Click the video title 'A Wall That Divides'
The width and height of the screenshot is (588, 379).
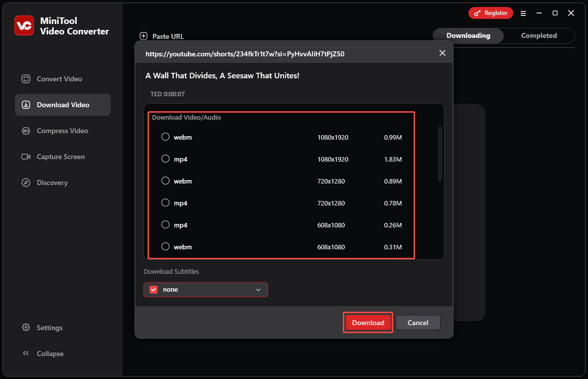(222, 75)
